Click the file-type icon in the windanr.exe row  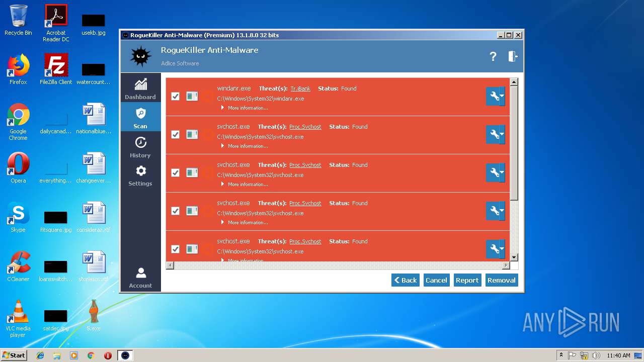(192, 96)
